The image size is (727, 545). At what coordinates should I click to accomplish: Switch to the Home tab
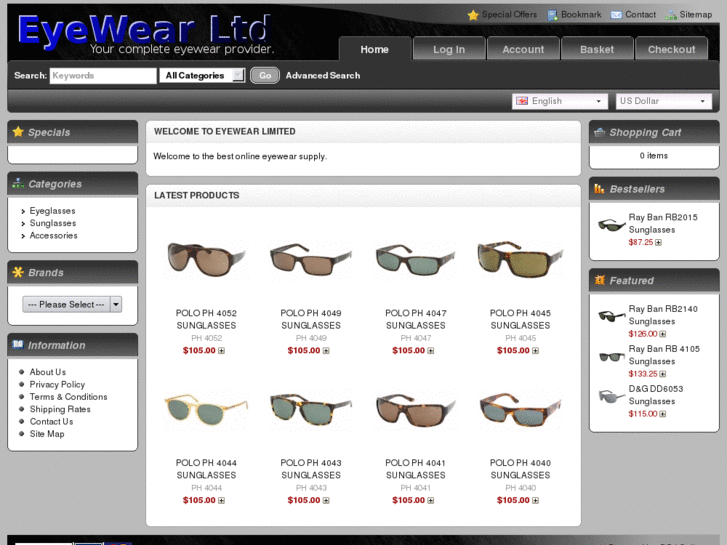(x=375, y=49)
